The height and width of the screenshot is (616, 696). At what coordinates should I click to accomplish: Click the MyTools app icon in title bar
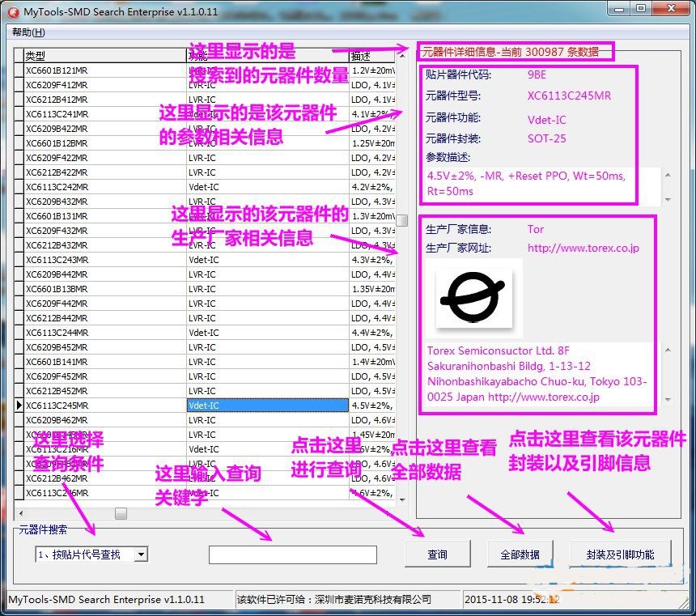coord(14,12)
